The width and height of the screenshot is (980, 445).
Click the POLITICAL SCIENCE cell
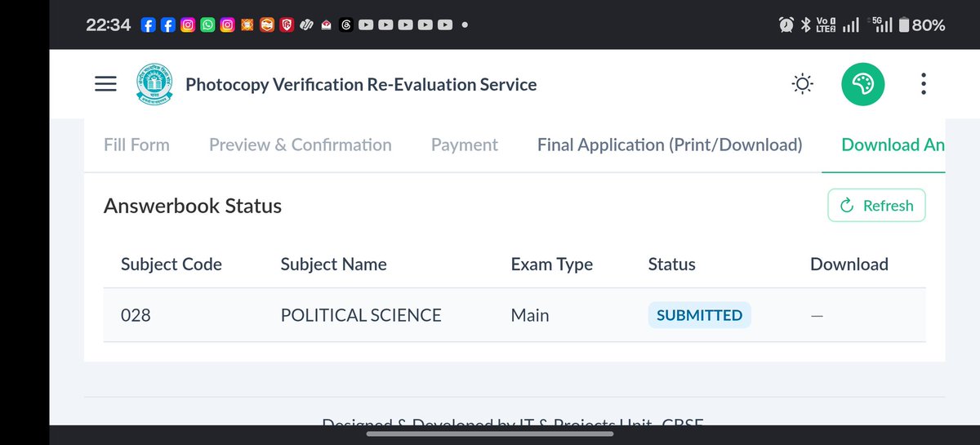361,315
